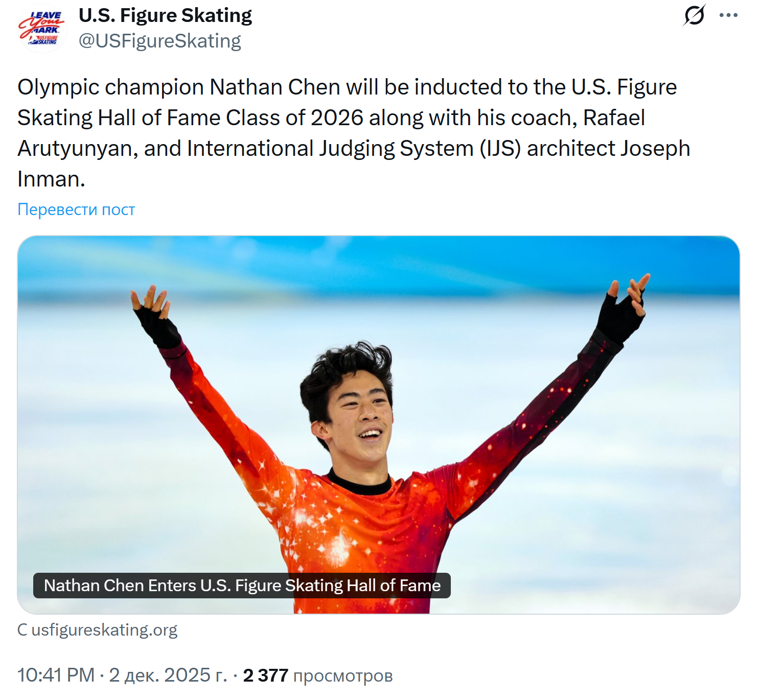The image size is (758, 700).
Task: Open the U.S. Figure Skating display name
Action: pos(165,16)
